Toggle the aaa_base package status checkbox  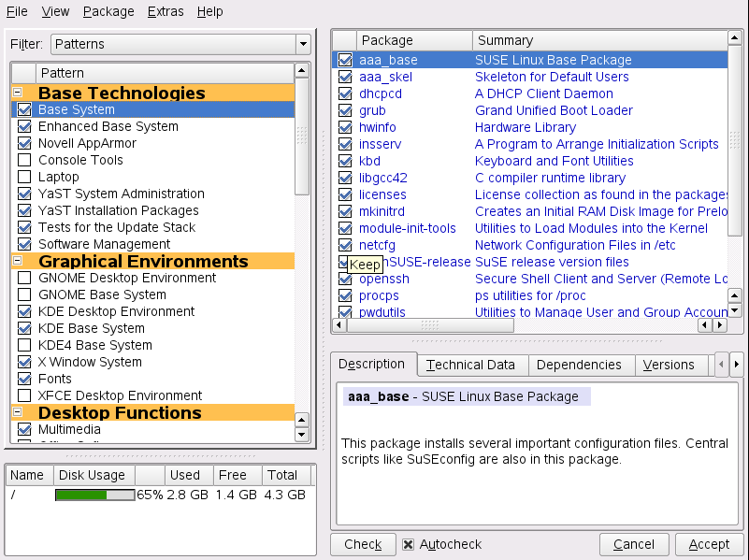click(345, 60)
